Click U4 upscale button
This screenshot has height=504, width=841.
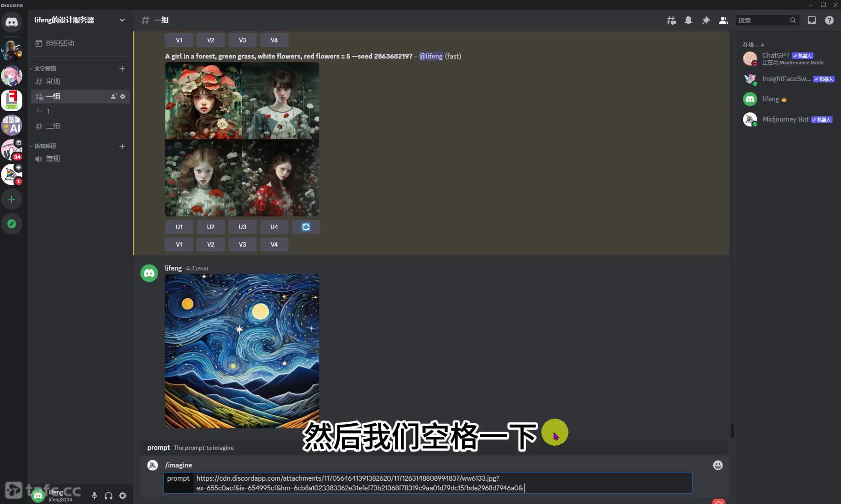(274, 227)
